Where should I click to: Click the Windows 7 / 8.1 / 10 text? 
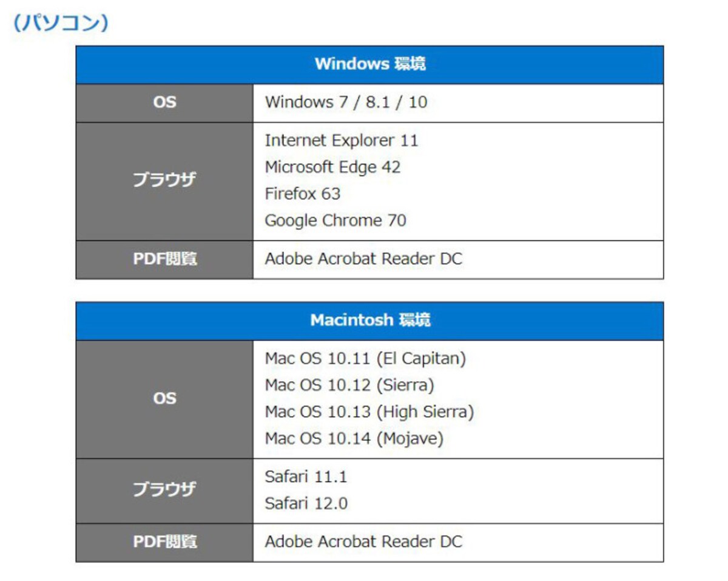click(346, 102)
